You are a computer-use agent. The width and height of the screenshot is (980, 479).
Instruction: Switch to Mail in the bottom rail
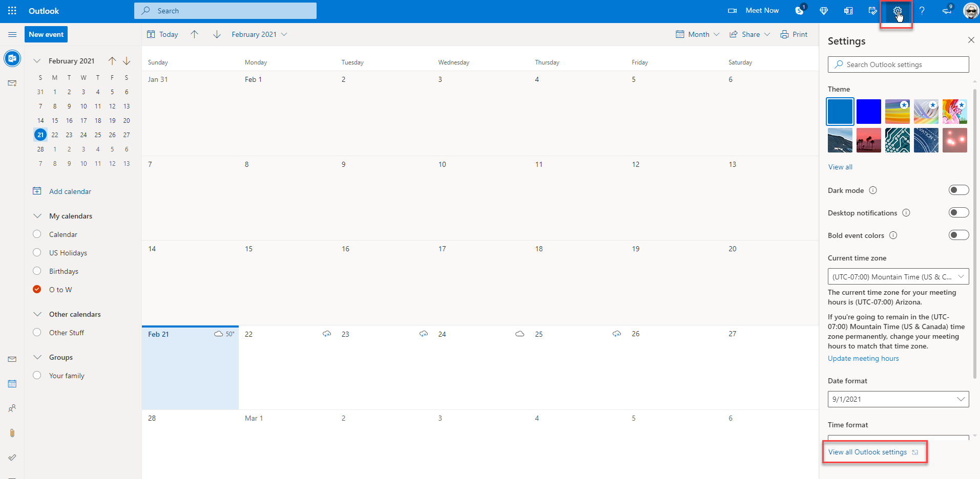pos(12,359)
